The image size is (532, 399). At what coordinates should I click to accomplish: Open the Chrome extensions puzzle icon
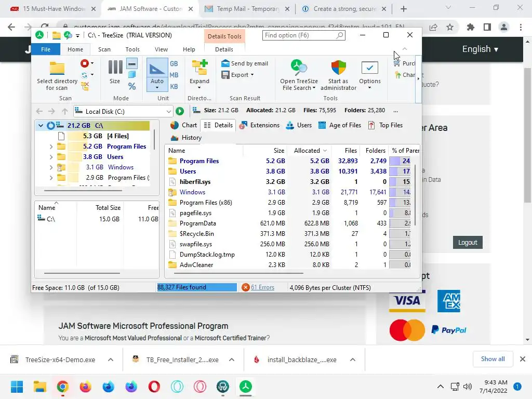coord(470,27)
